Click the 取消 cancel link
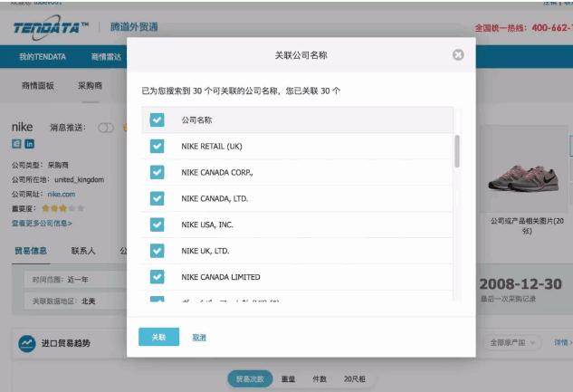The image size is (573, 392). [199, 337]
